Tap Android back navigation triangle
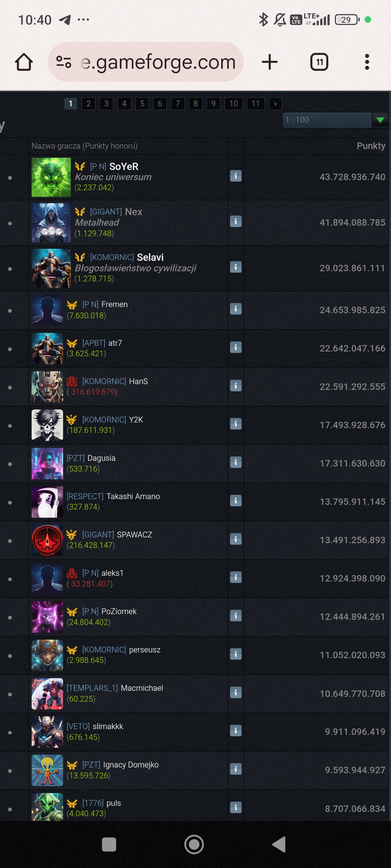 click(279, 844)
